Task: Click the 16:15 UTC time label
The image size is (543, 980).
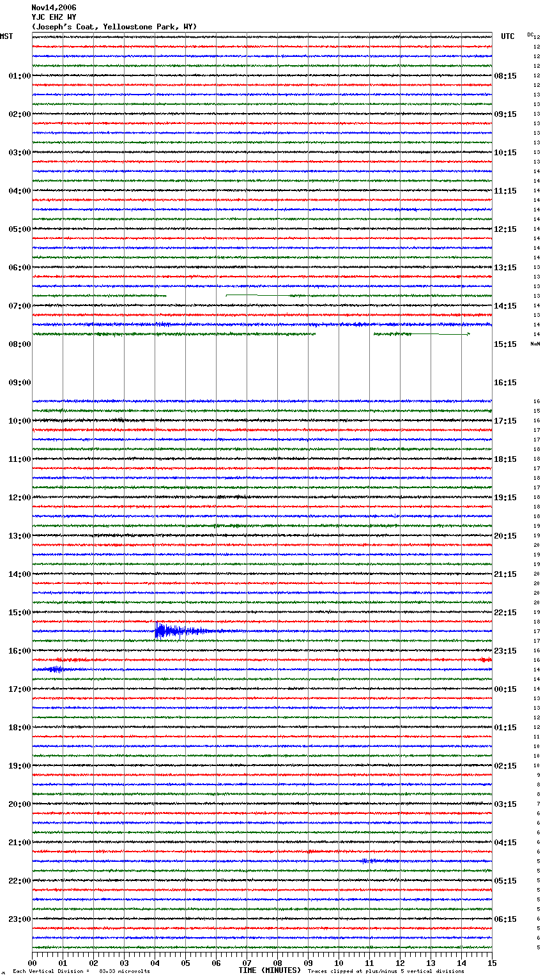Action: (x=505, y=383)
